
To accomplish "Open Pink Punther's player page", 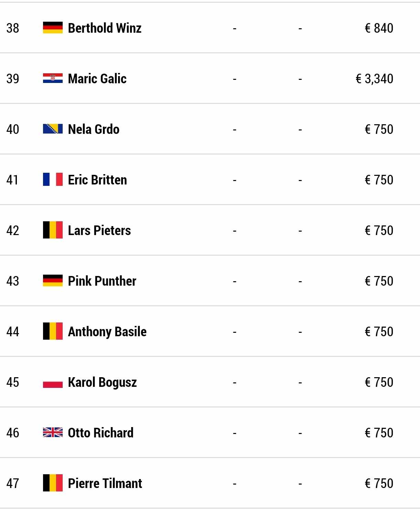I will coord(102,281).
